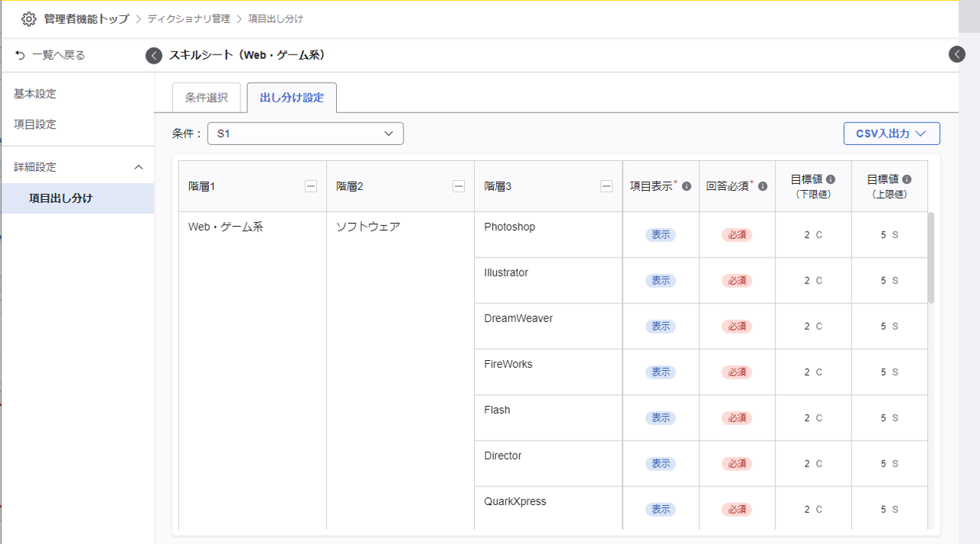The width and height of the screenshot is (980, 544).
Task: Click the 項目出し分け breadcrumb
Action: 276,18
